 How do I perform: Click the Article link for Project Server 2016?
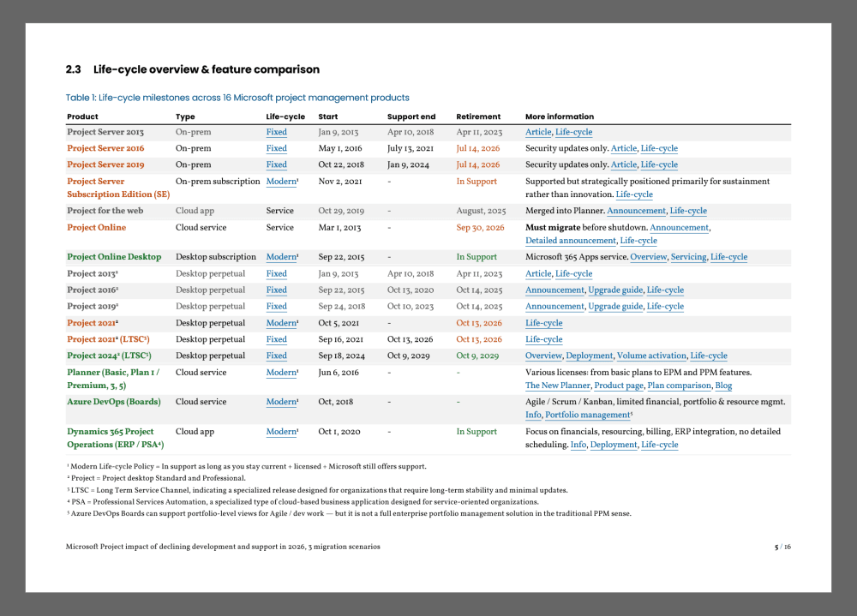(x=623, y=148)
